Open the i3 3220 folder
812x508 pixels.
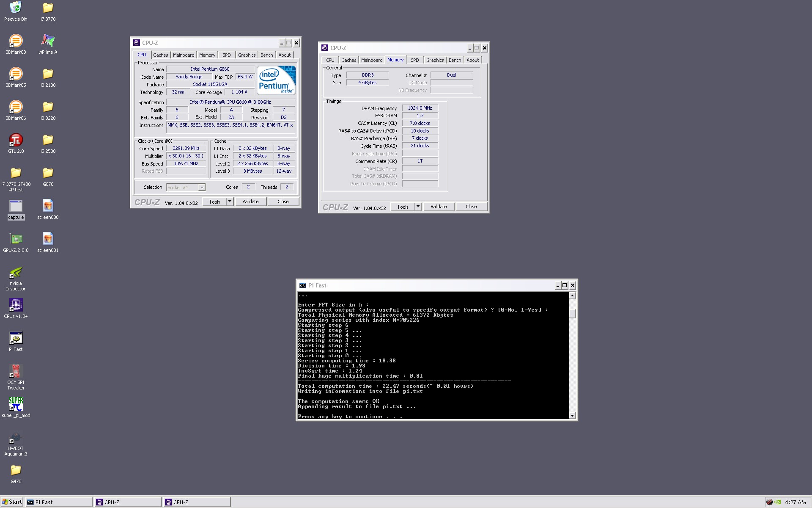tap(48, 110)
